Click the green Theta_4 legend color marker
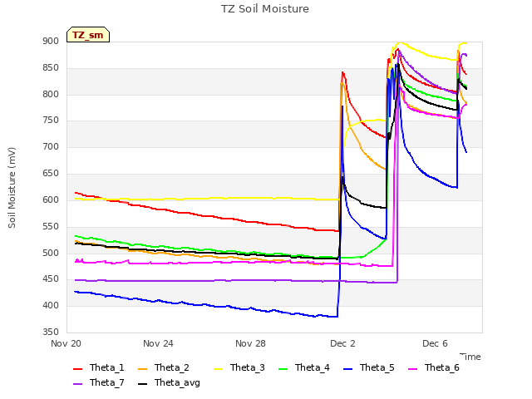532x399 pixels. coord(283,369)
